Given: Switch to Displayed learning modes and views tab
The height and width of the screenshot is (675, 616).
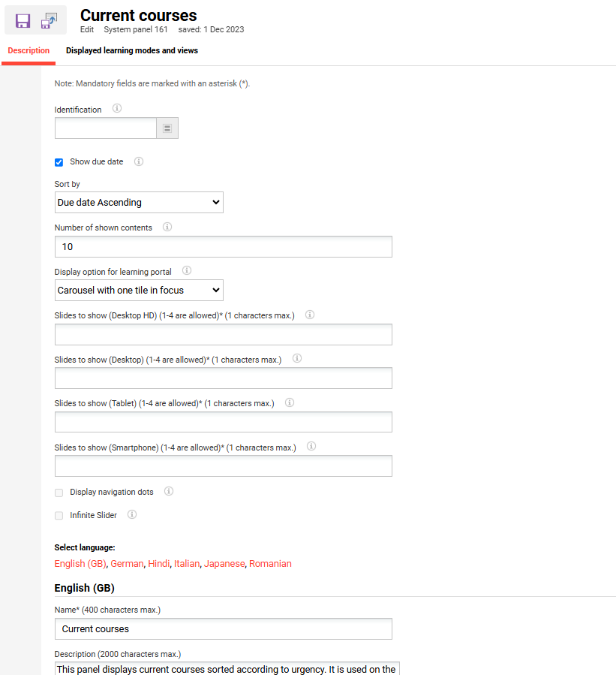Looking at the screenshot, I should pyautogui.click(x=132, y=50).
